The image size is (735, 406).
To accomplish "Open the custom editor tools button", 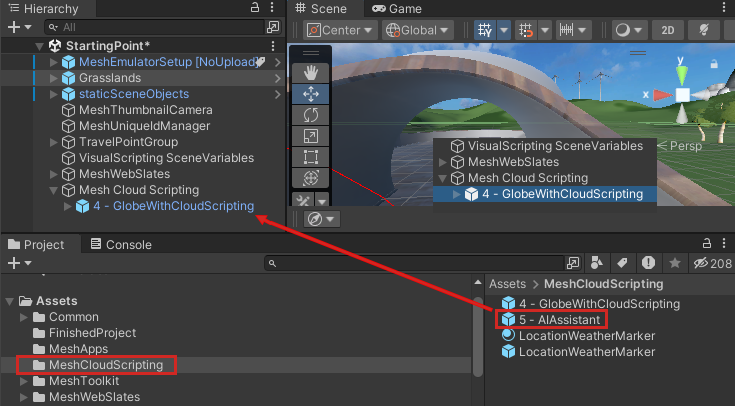I will point(303,200).
